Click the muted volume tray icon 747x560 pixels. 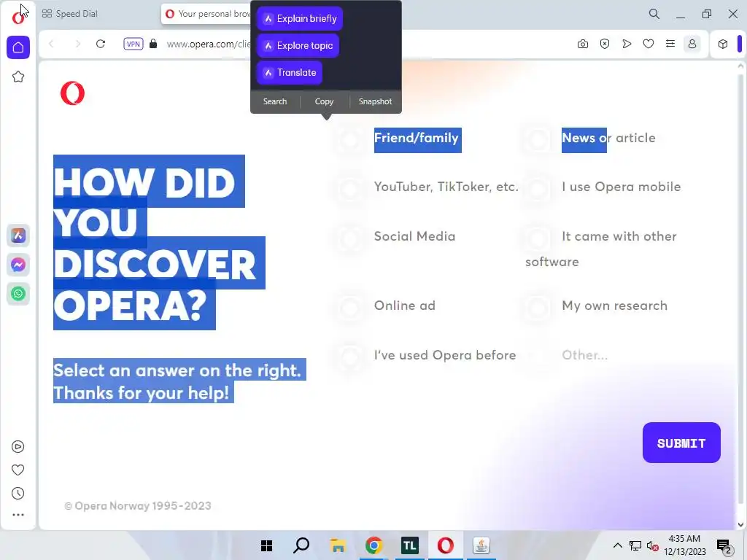click(x=652, y=545)
